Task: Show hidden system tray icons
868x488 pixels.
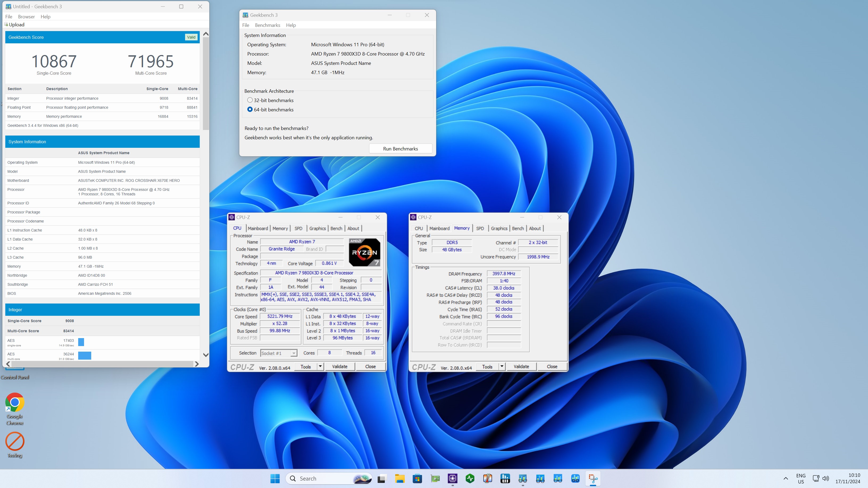Action: pyautogui.click(x=786, y=478)
